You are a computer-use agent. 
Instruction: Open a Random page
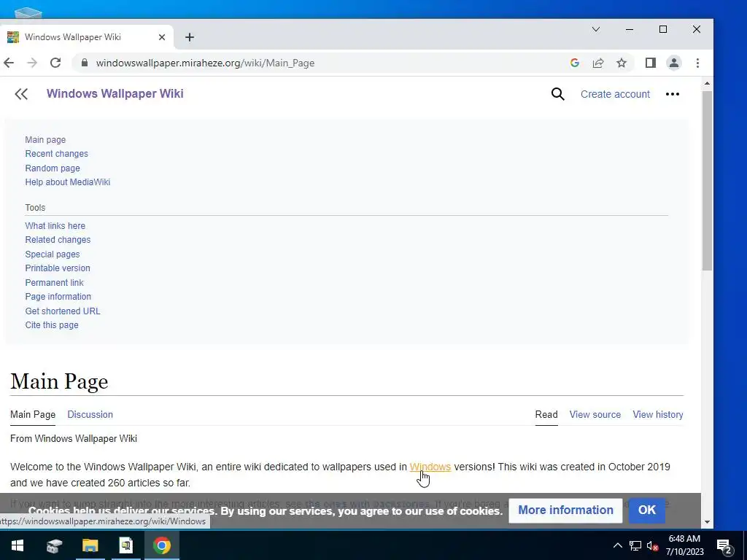click(x=53, y=168)
